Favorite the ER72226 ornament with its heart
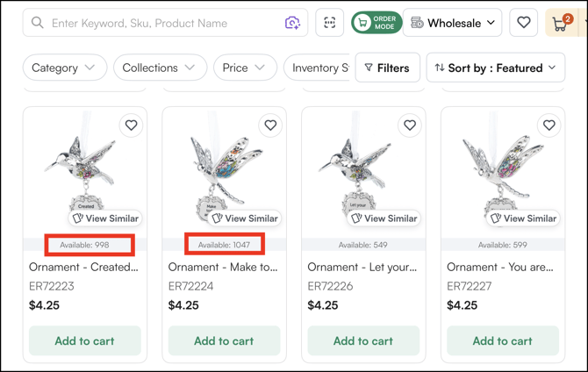 [410, 125]
